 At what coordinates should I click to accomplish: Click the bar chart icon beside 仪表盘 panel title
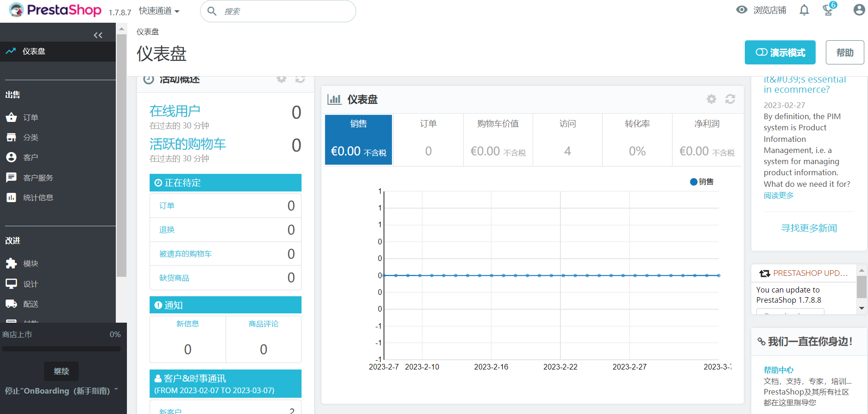tap(334, 99)
